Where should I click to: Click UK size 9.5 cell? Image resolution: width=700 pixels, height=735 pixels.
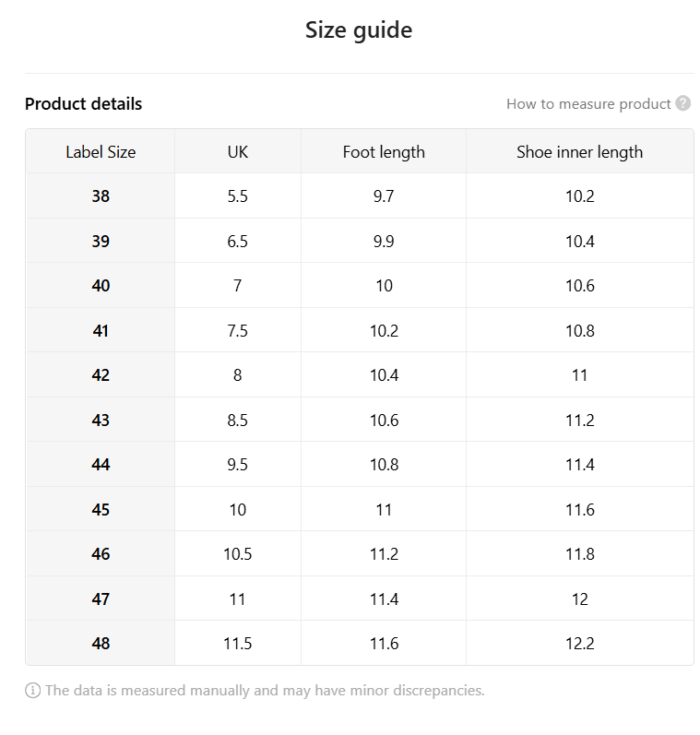tap(238, 465)
